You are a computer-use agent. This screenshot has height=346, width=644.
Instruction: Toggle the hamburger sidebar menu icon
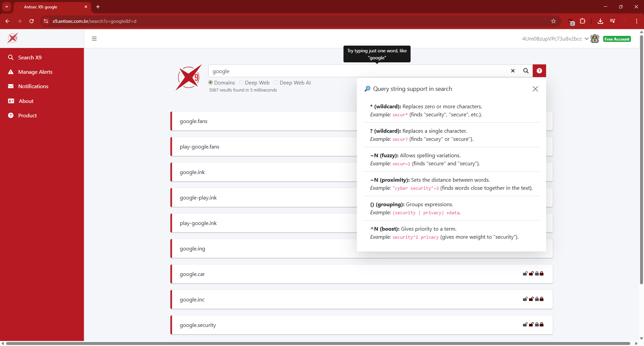(94, 39)
